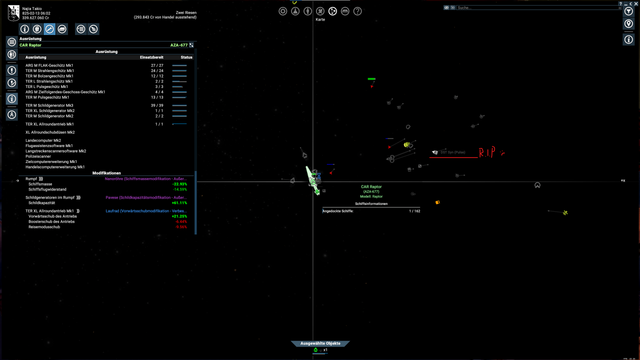Open the ship icon in top menu bar
The height and width of the screenshot is (360, 640).
point(295,11)
